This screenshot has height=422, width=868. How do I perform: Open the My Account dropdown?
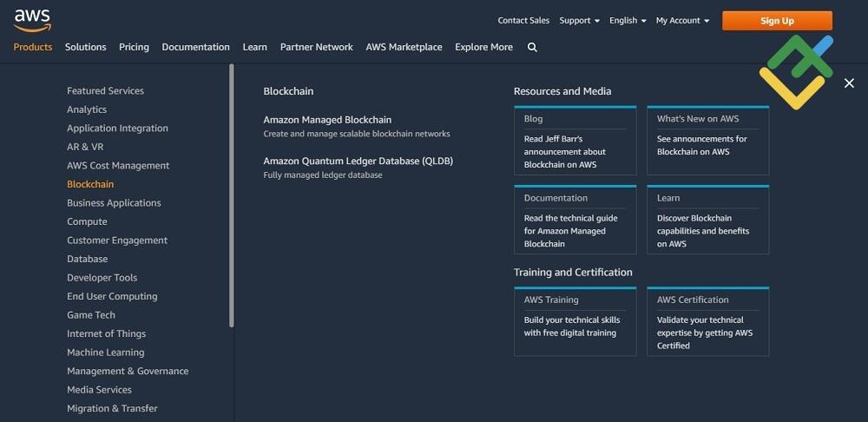[682, 21]
